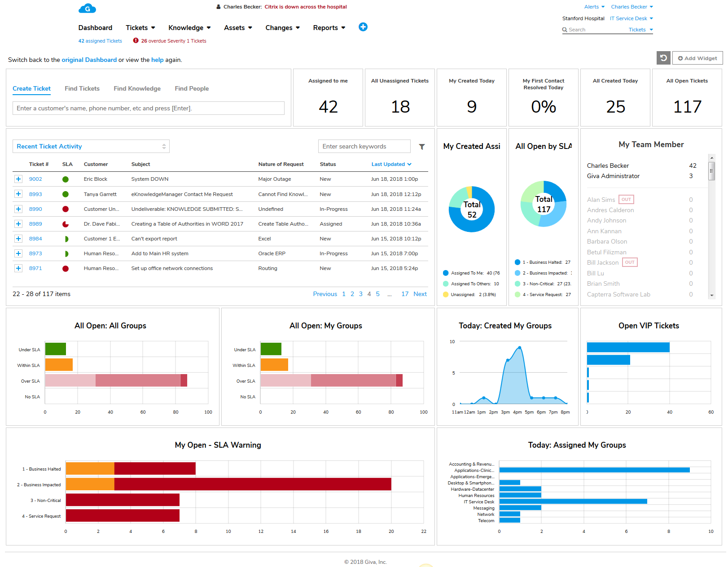This screenshot has width=728, height=567.
Task: Open the All Unassigned Tickets 18 tile
Action: 400,97
